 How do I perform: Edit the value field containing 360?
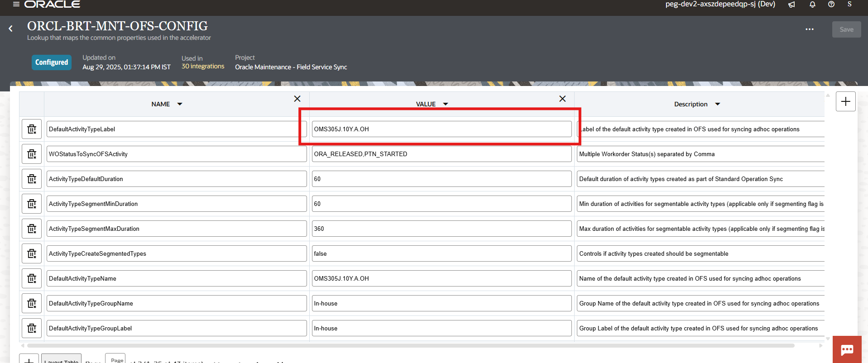pyautogui.click(x=441, y=229)
